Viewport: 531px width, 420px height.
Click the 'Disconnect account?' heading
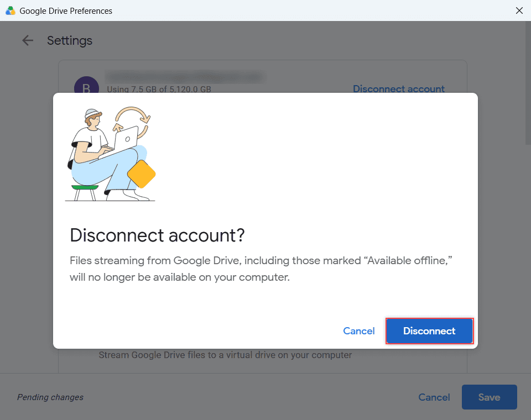click(157, 235)
